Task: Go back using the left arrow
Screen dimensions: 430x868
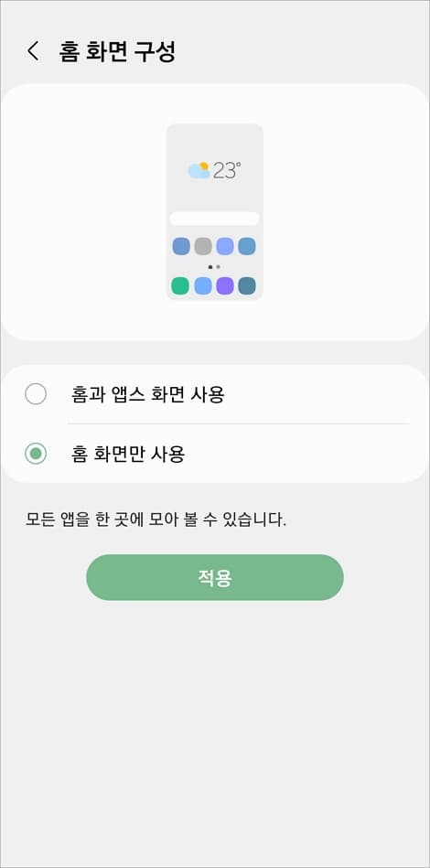Action: 33,51
